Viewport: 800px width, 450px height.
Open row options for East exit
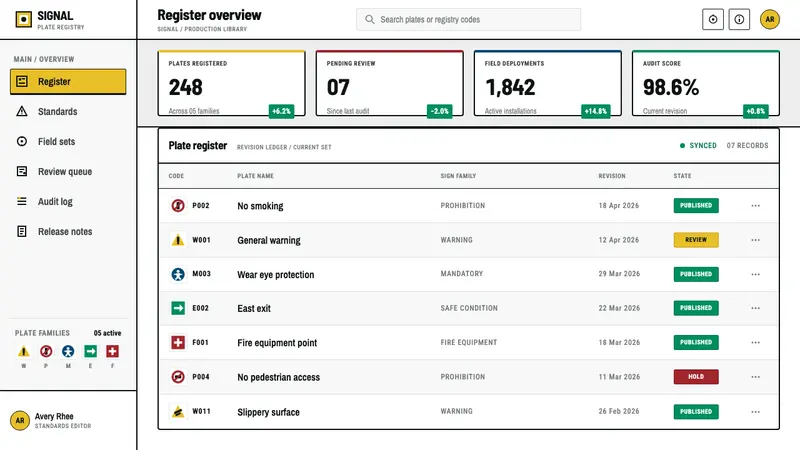pos(756,308)
